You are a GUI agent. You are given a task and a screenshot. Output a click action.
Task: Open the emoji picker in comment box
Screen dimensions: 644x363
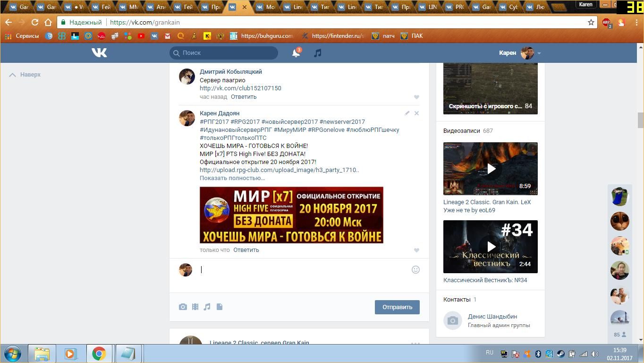(415, 269)
